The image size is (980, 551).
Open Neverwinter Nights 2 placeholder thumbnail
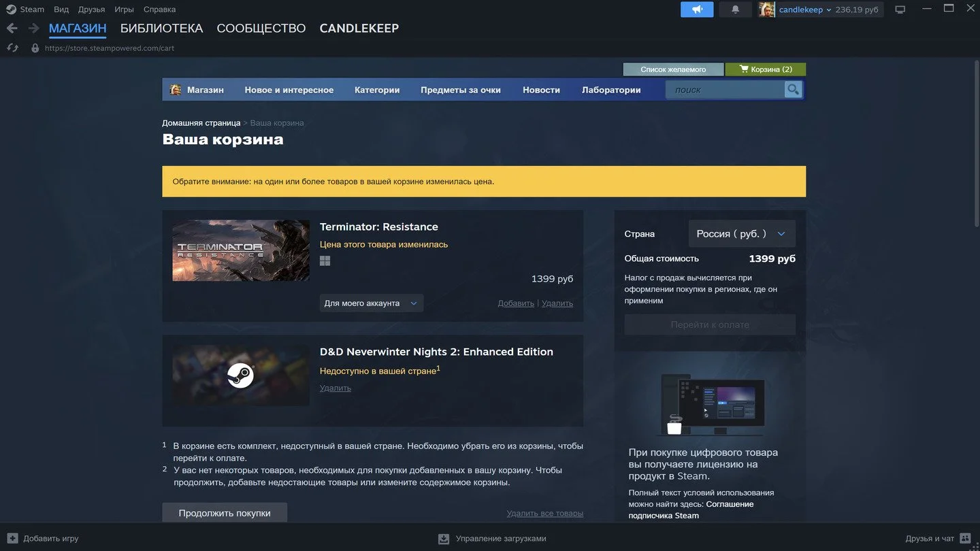click(x=241, y=375)
